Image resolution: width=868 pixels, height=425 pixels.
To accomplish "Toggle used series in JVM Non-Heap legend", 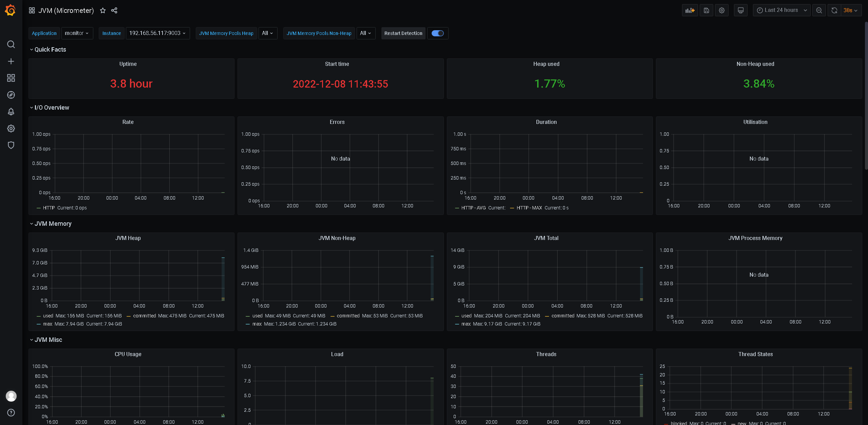I will coord(257,316).
